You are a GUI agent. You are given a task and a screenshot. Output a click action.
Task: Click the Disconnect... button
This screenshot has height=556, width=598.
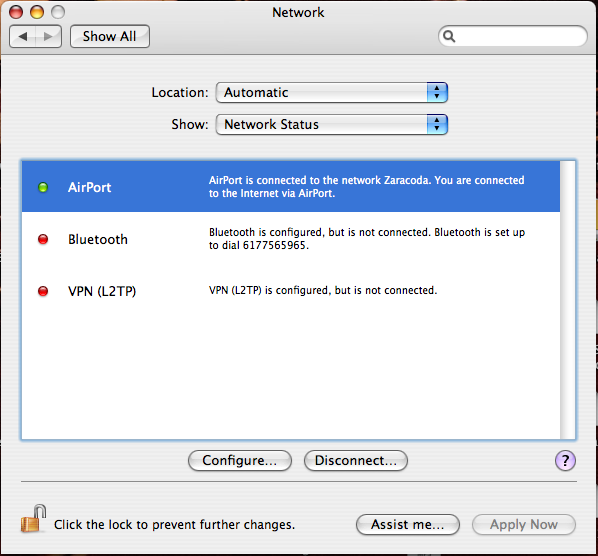pos(356,460)
